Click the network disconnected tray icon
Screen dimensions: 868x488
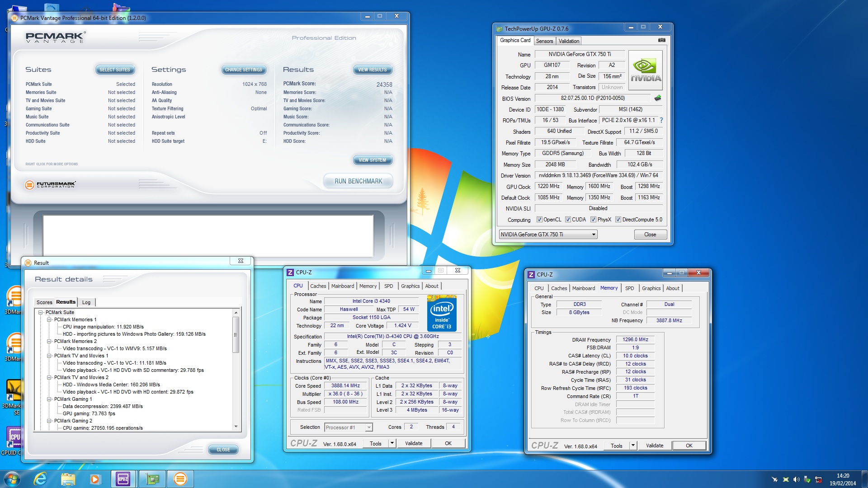coord(818,479)
